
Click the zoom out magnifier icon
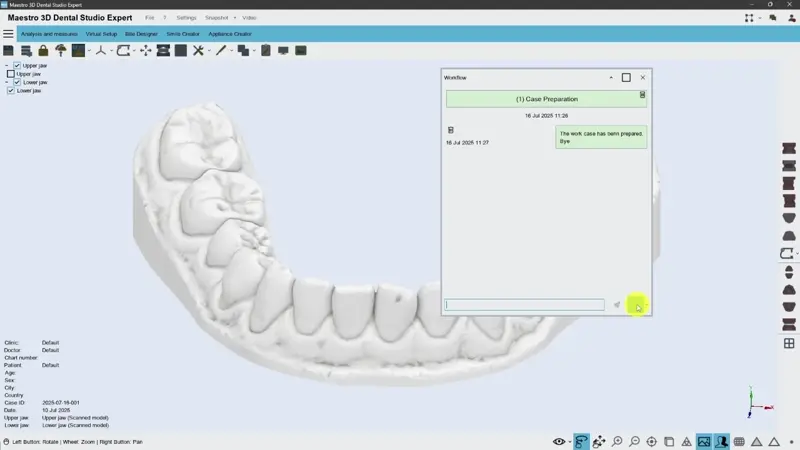coord(634,441)
